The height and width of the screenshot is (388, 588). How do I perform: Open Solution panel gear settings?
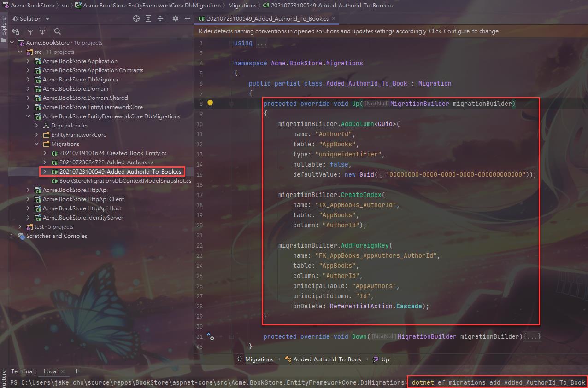(175, 18)
